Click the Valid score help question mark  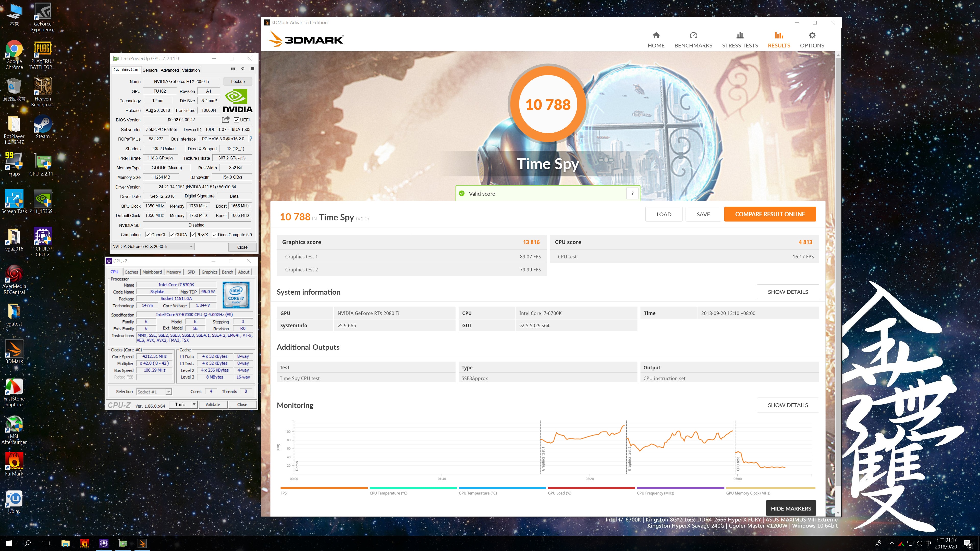pos(632,194)
